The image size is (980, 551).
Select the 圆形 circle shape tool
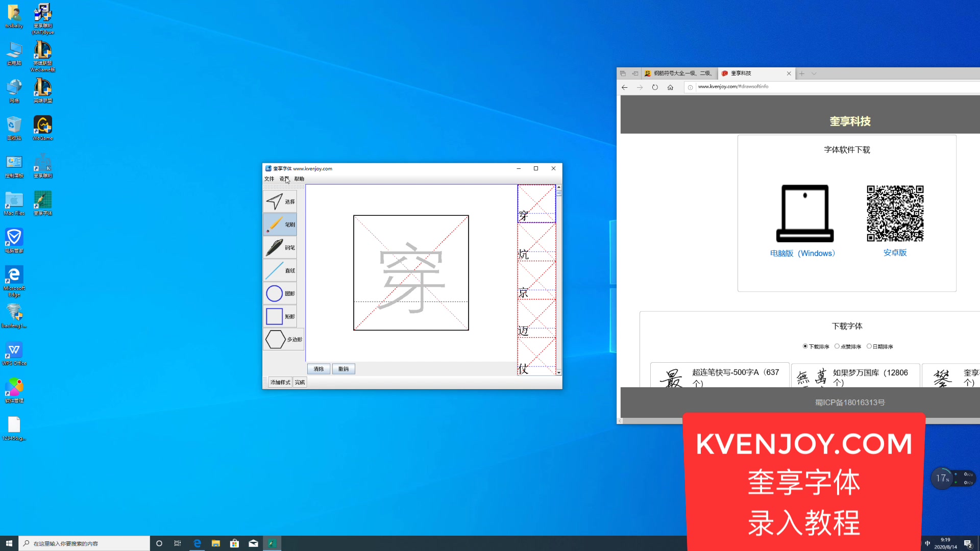[280, 293]
